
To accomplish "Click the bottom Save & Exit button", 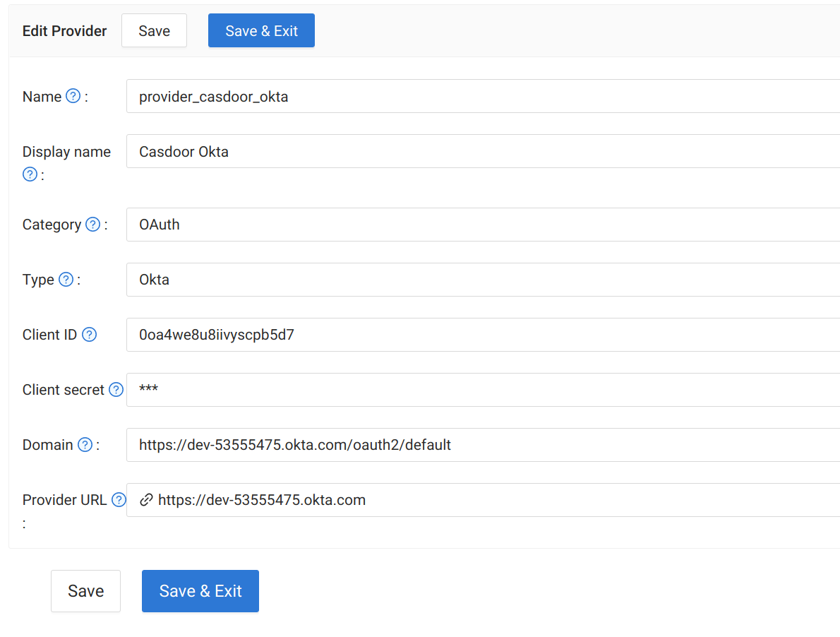I will click(200, 591).
